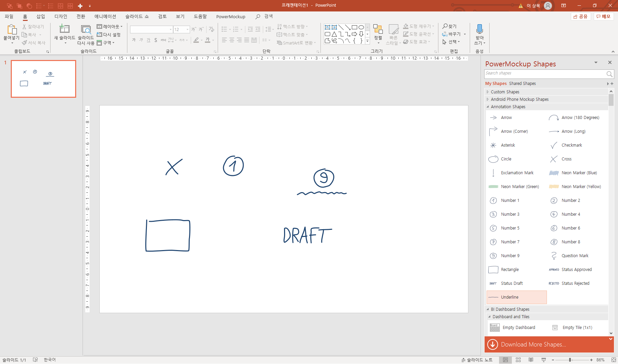Viewport: 618px width, 364px height.
Task: Select slide 1 thumbnail
Action: click(43, 79)
